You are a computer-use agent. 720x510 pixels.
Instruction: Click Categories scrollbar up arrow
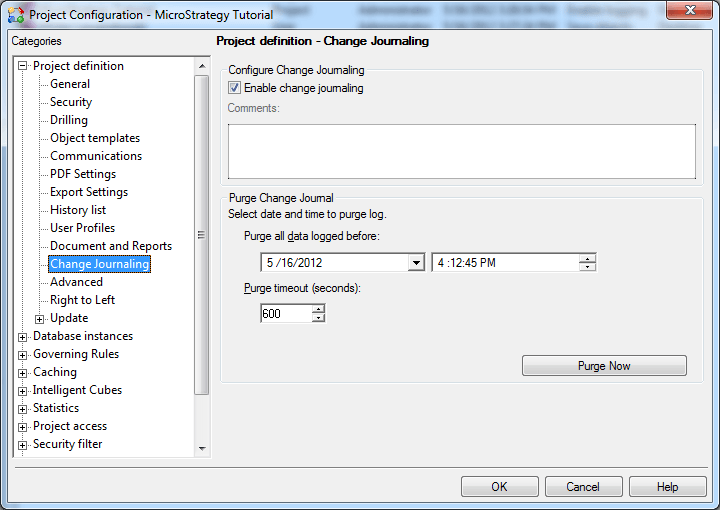click(202, 66)
